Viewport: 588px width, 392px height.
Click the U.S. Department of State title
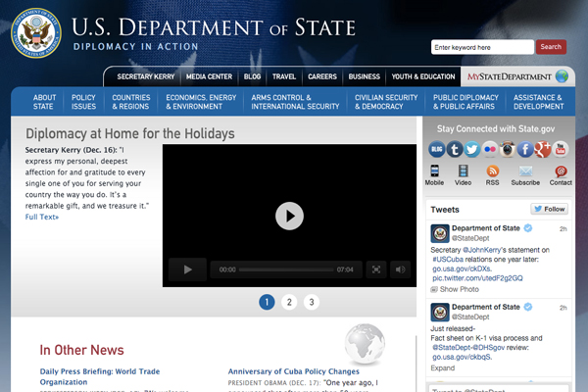coord(214,27)
